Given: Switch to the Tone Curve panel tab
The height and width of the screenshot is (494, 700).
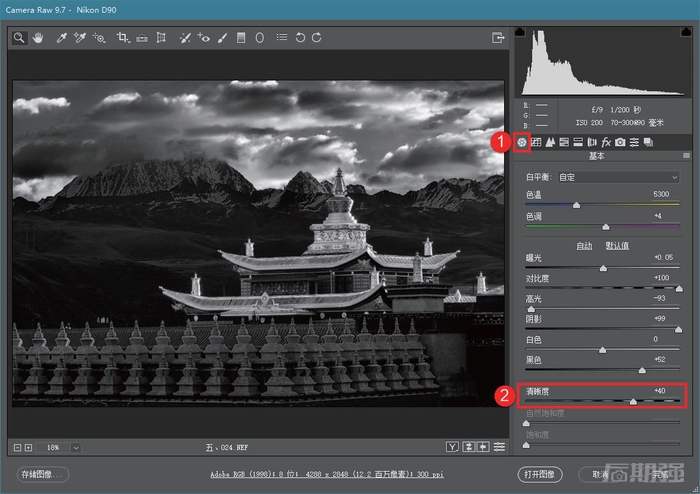Looking at the screenshot, I should 536,142.
